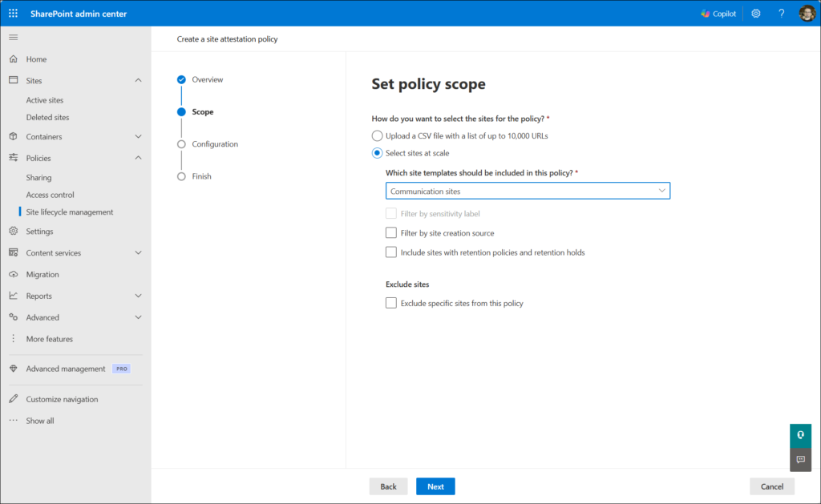Collapse the navigation hamburger menu
Image resolution: width=821 pixels, height=504 pixels.
coord(13,38)
